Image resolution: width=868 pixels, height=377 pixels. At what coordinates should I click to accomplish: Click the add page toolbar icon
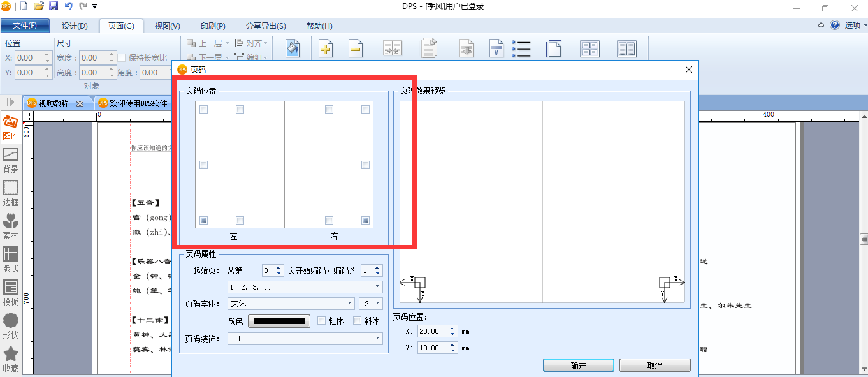tap(326, 49)
